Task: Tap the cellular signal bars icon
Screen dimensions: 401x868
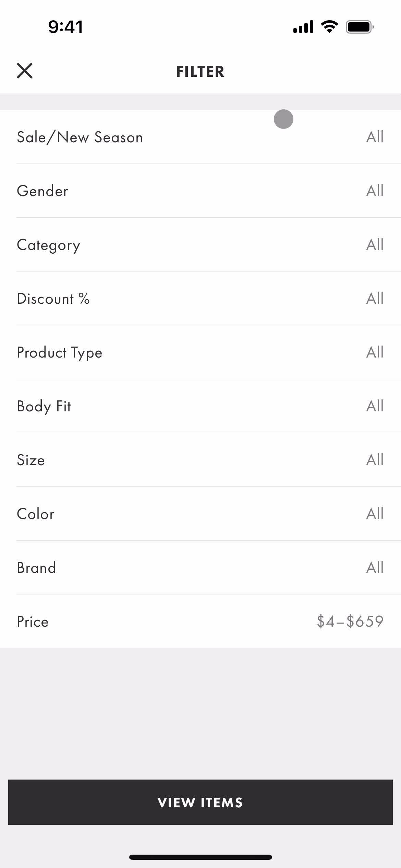Action: coord(303,27)
